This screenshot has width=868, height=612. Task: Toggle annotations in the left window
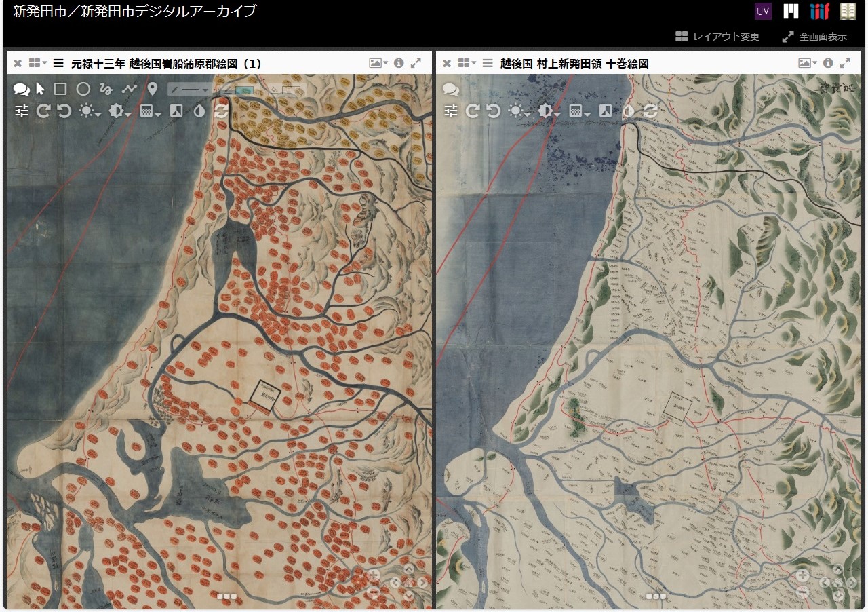tap(21, 89)
